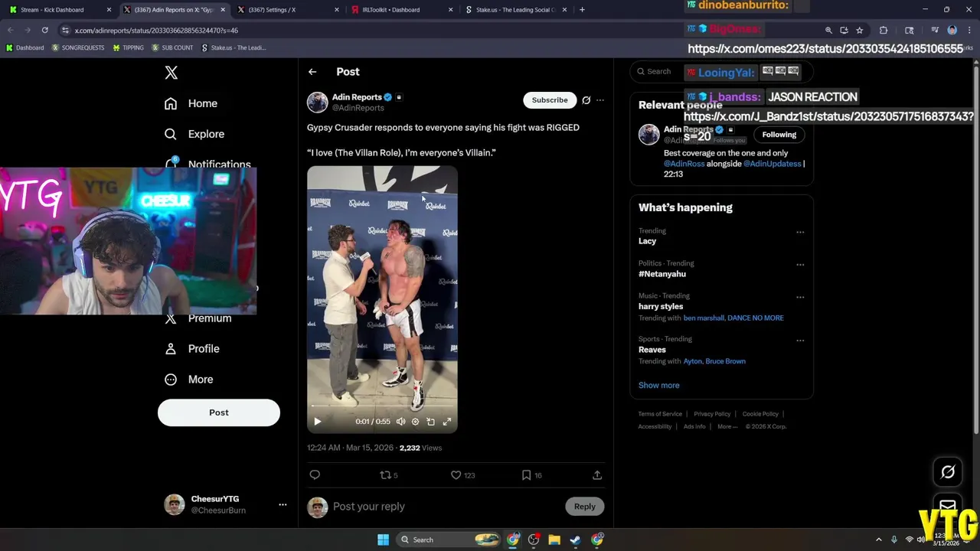Open the Terms of Service link

(660, 414)
